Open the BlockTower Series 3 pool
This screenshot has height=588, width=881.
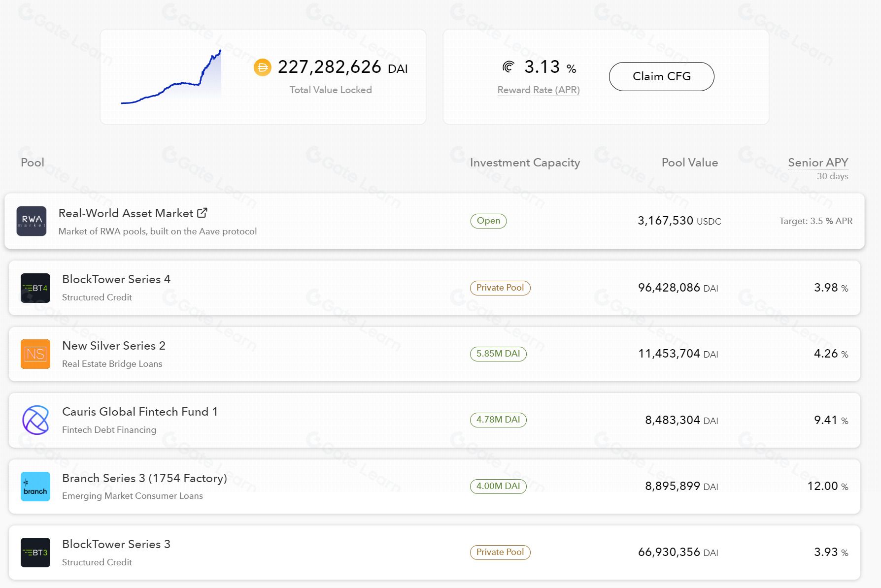[x=435, y=553]
